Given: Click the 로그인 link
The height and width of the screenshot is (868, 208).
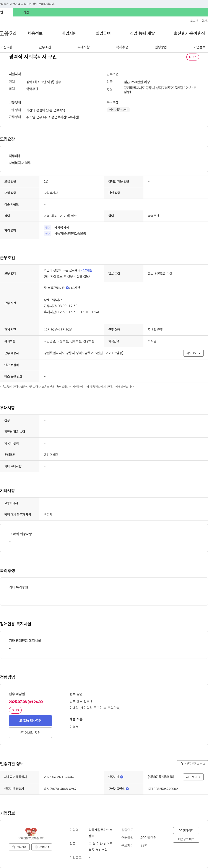Looking at the screenshot, I should point(194,21).
